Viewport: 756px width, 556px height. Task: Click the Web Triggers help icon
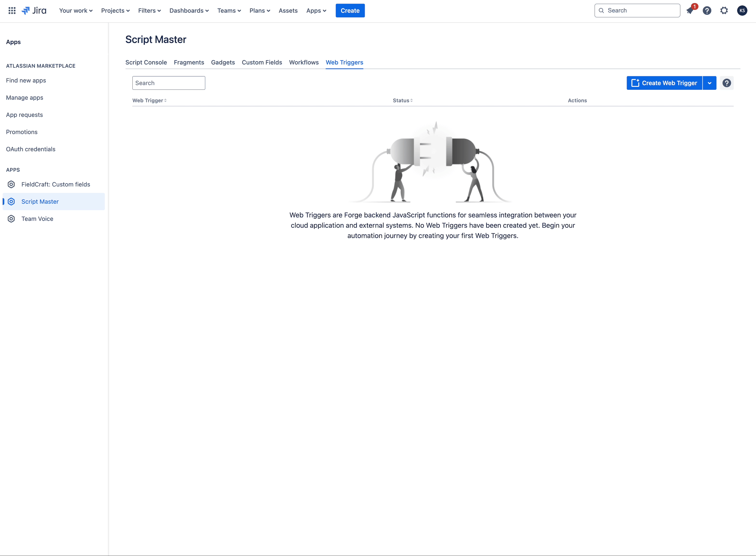[726, 83]
